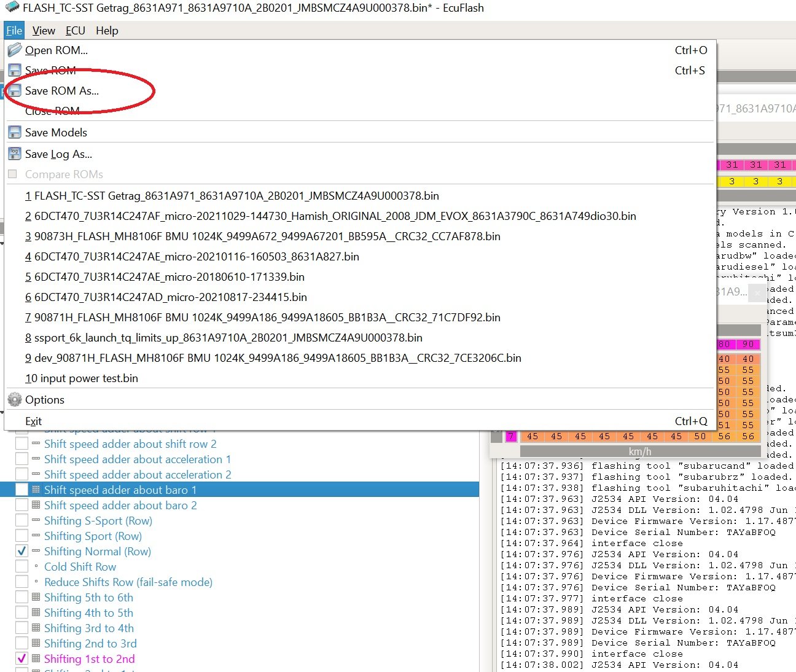796x672 pixels.
Task: Open the File menu
Action: 14,31
